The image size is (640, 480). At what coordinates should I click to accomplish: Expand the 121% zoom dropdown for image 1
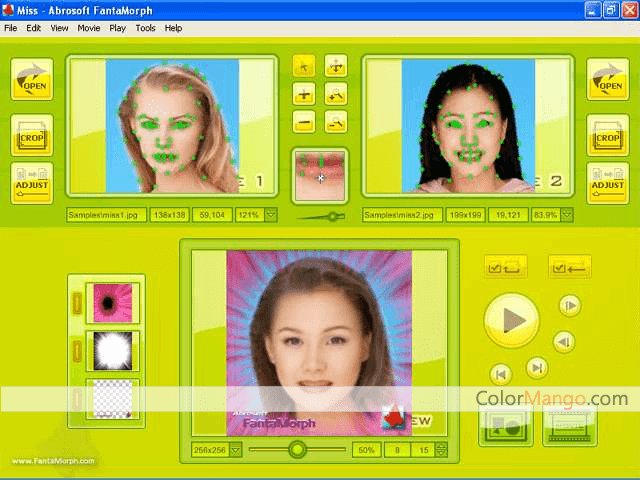[271, 214]
